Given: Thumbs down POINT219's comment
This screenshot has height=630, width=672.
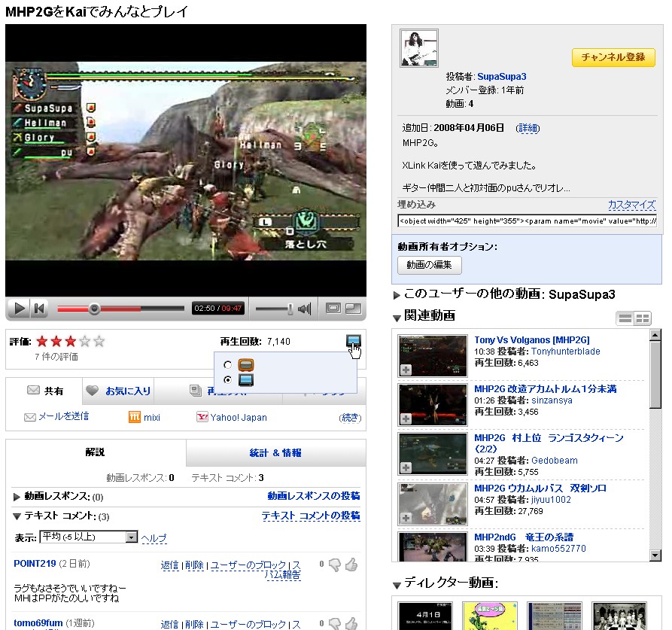Looking at the screenshot, I should 335,565.
